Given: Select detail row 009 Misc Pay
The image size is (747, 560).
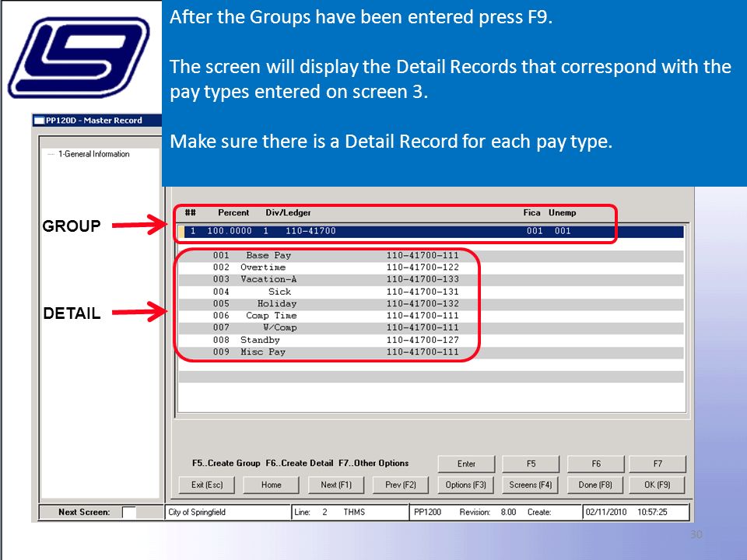Looking at the screenshot, I should click(x=431, y=352).
